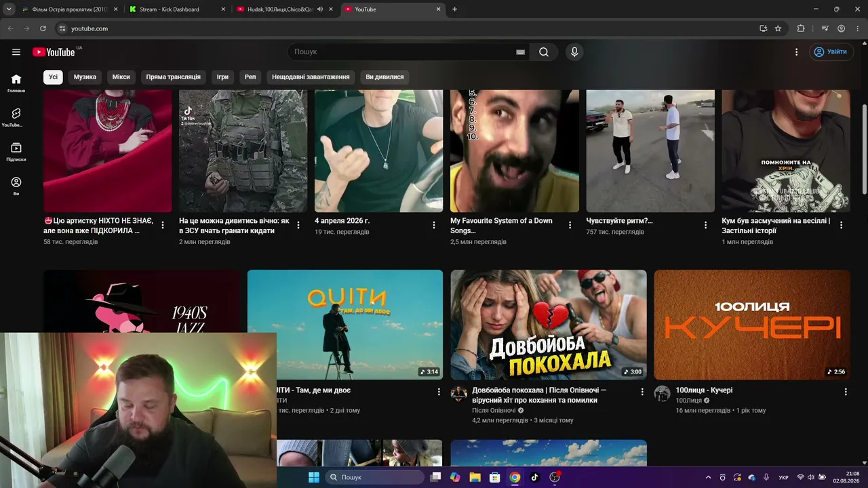Viewport: 868px width, 488px height.
Task: Open options for System of a Down short
Action: [570, 225]
